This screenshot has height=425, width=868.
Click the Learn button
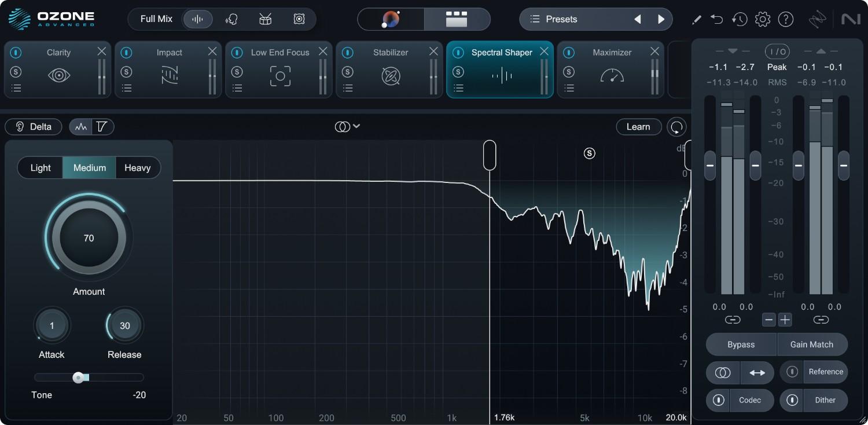[638, 127]
